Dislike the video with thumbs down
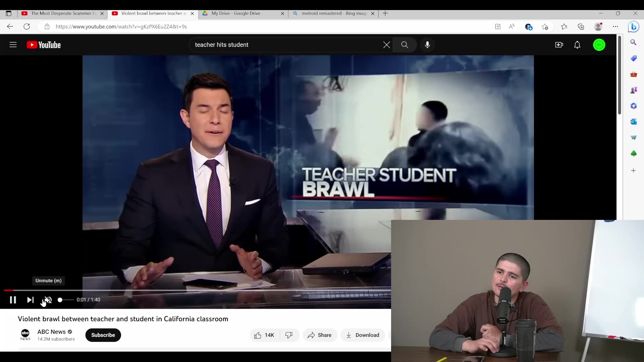Viewport: 644px width, 362px height. pos(289,335)
